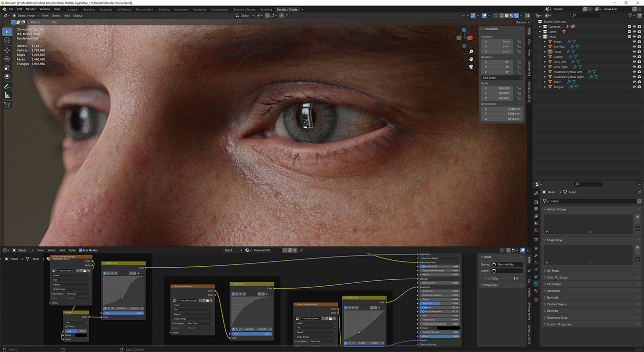Expand the UV Maps panel

click(x=552, y=271)
